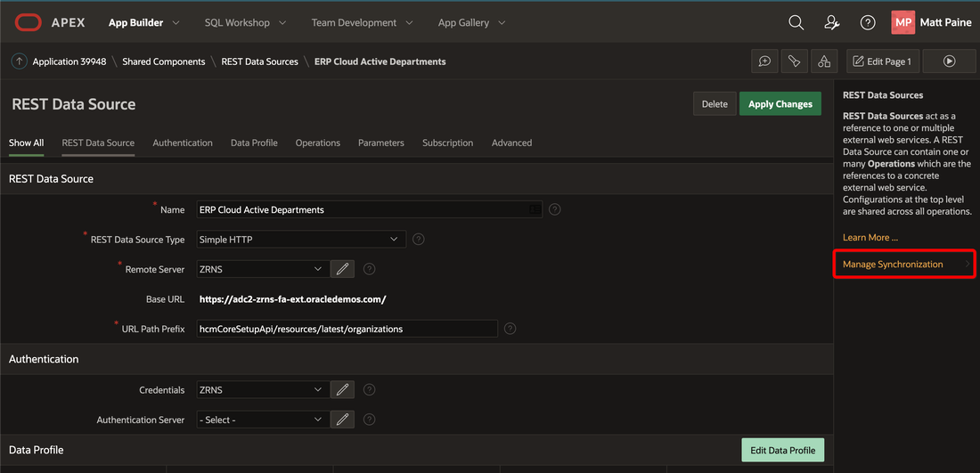Switch to the Authentication tab
The image size is (980, 473).
coord(183,143)
